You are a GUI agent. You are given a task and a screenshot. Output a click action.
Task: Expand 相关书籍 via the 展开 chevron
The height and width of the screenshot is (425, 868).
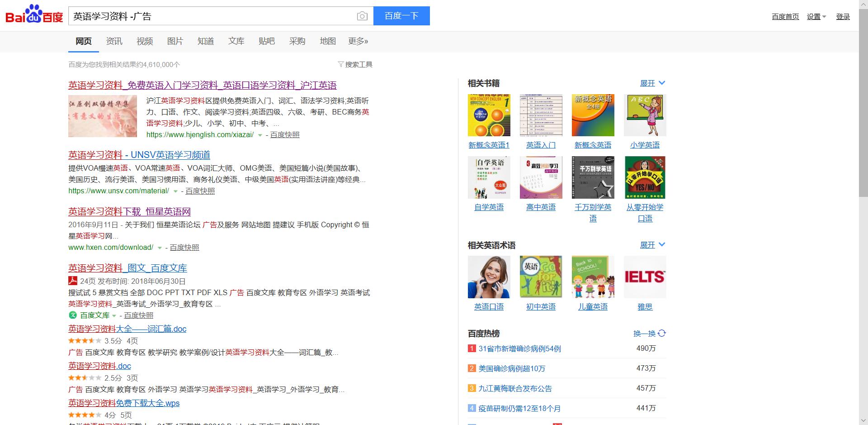(x=662, y=83)
